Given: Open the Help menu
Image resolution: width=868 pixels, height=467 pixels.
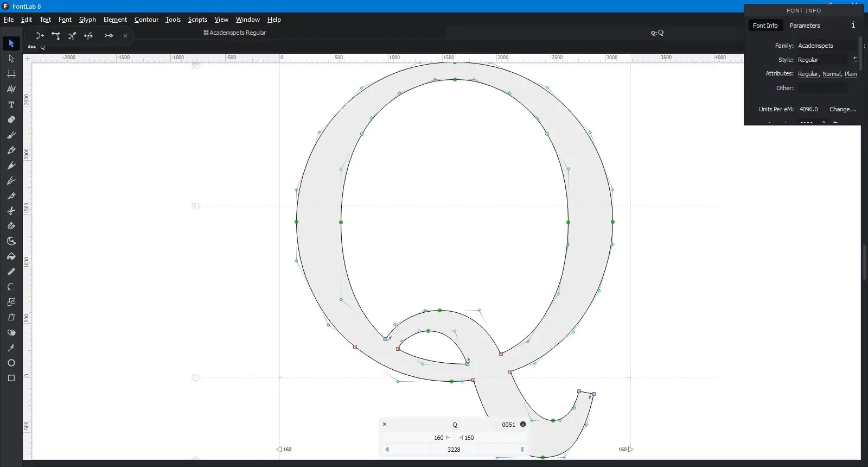Looking at the screenshot, I should pos(274,20).
